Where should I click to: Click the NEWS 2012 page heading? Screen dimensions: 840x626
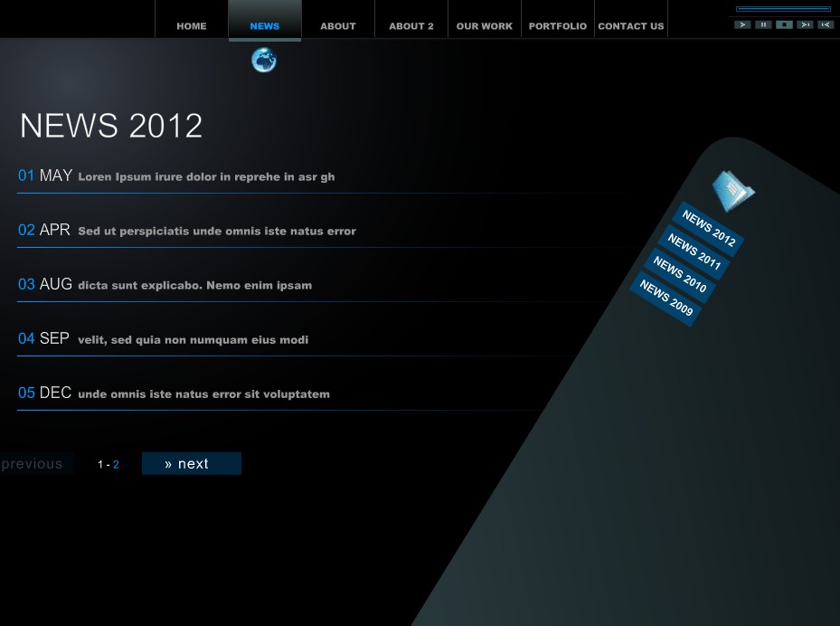pos(111,126)
